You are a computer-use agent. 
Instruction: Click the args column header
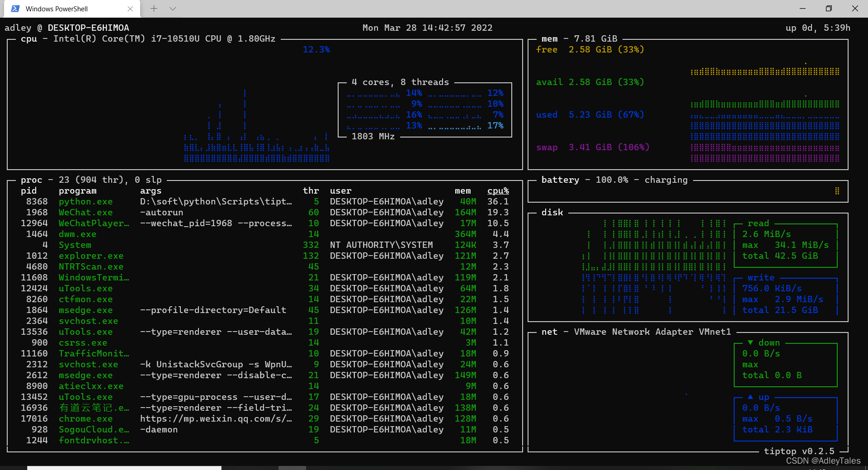click(151, 191)
